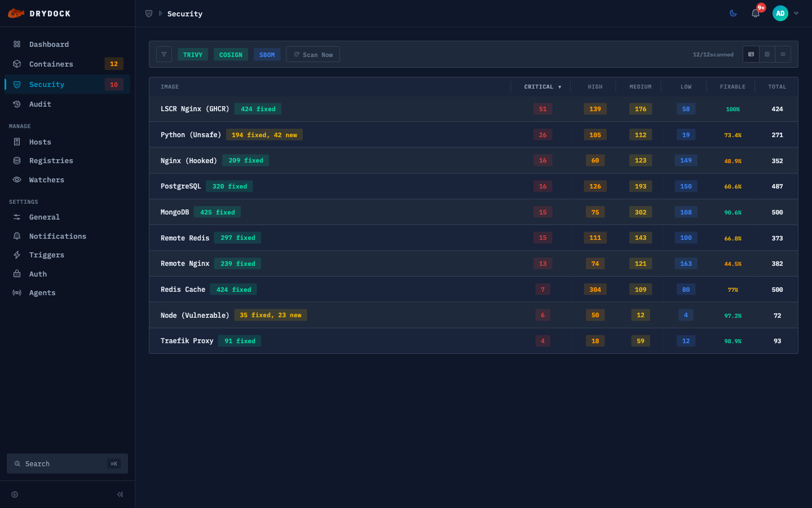Viewport: 812px width, 508px height.
Task: Click the 97.2% fixable value
Action: (732, 316)
